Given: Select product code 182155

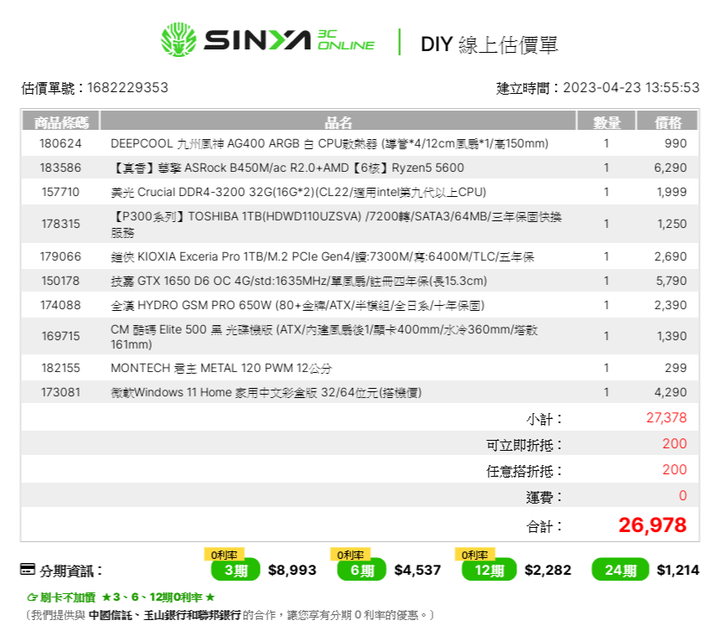Looking at the screenshot, I should coord(61,368).
